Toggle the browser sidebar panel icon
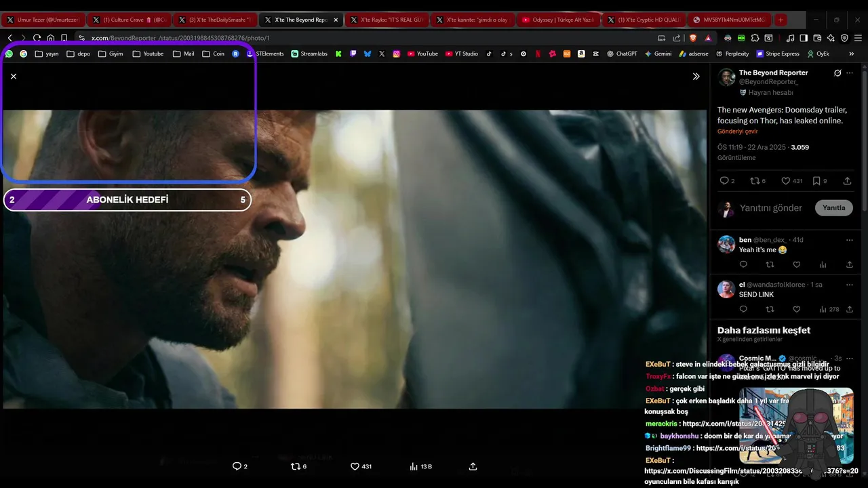The height and width of the screenshot is (488, 868). click(x=804, y=38)
